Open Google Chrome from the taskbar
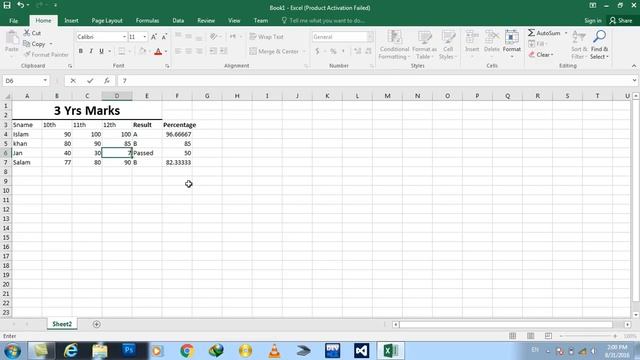This screenshot has width=640, height=360. point(187,351)
